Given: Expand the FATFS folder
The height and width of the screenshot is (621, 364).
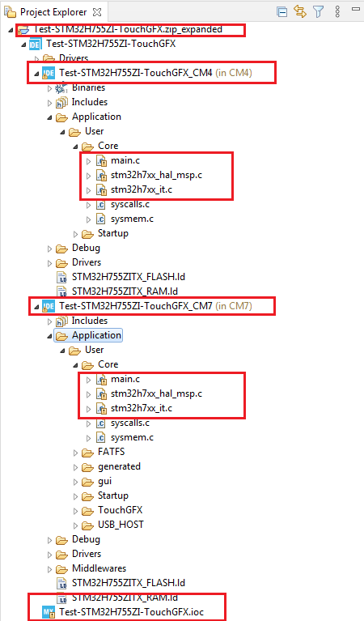Looking at the screenshot, I should (x=75, y=453).
